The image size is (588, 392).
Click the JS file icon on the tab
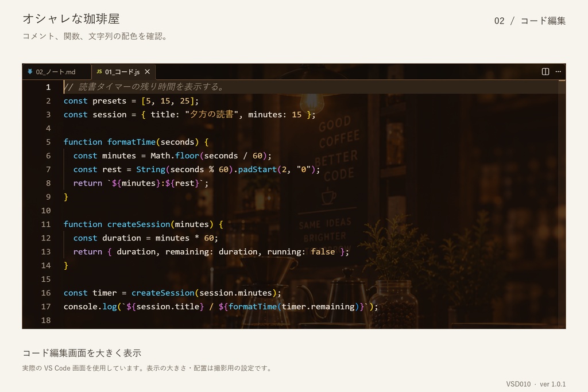point(99,71)
